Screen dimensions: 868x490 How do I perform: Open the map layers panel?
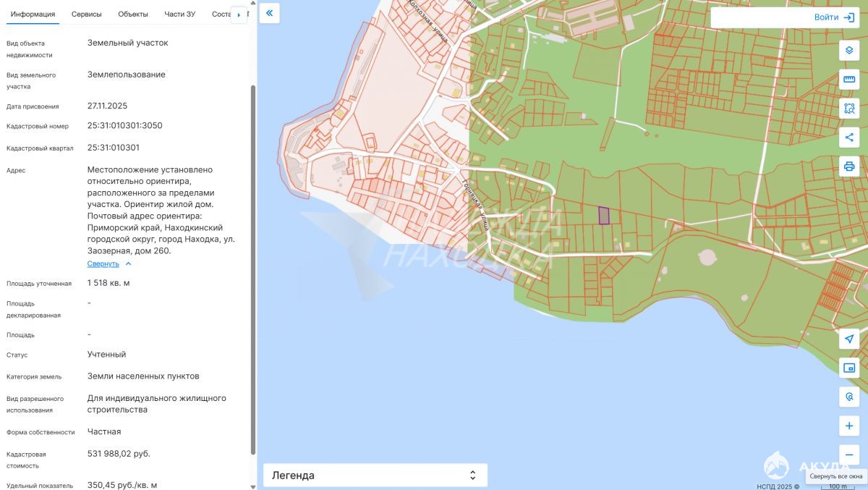click(849, 51)
